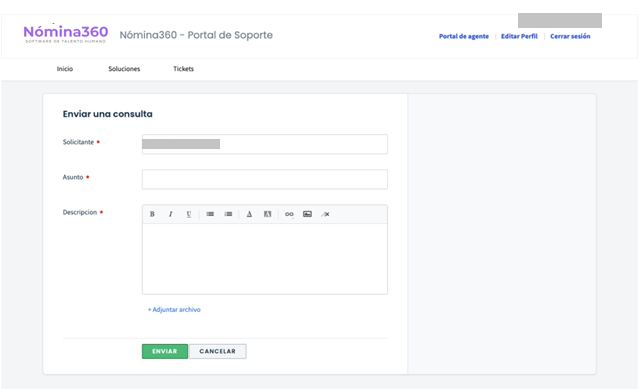Open the text color picker

[249, 214]
